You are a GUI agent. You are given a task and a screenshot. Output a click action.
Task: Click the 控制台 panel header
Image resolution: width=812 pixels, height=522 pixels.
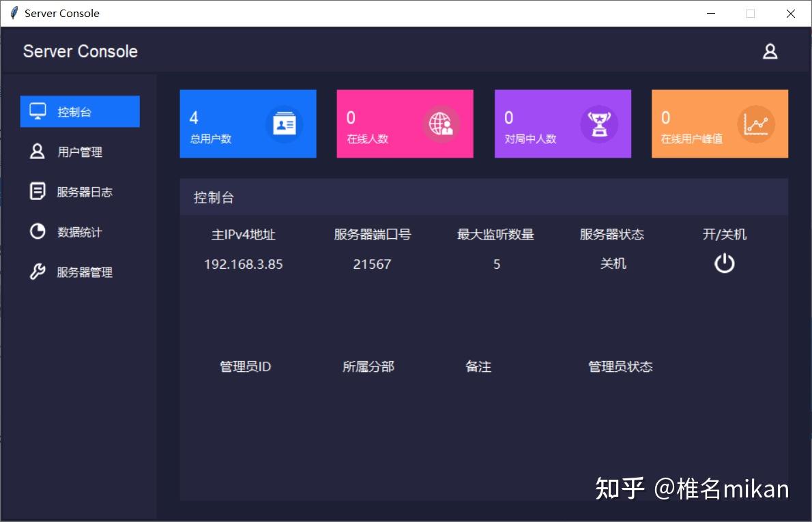[214, 197]
